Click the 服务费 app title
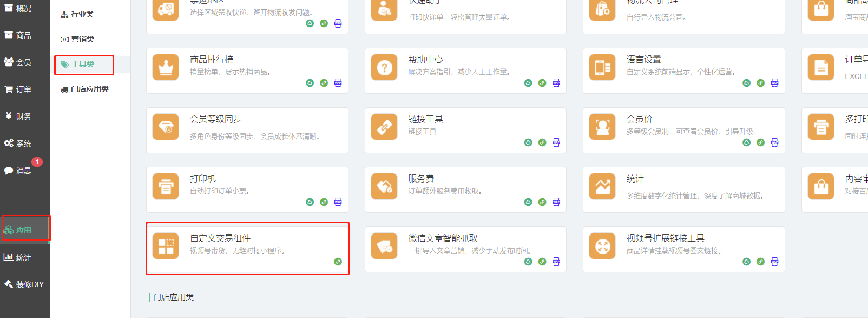The image size is (868, 318). coord(421,179)
